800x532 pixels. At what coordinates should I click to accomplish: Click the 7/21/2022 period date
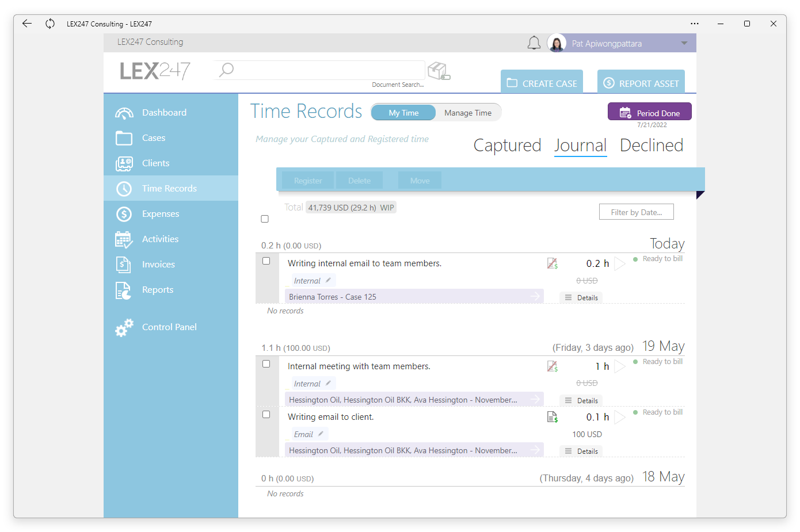pos(652,125)
